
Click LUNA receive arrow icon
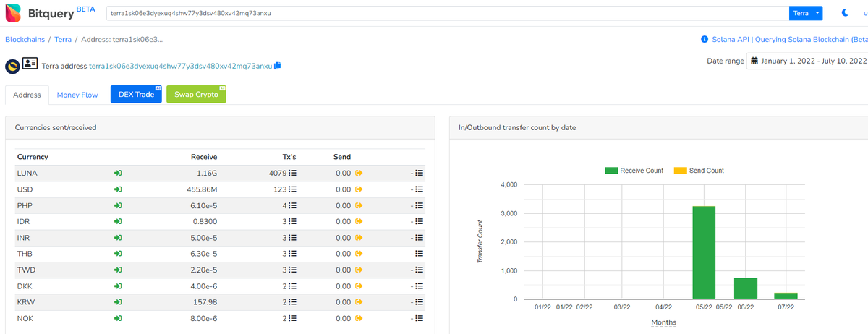click(x=118, y=174)
